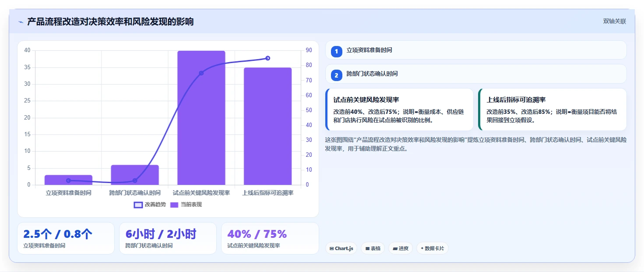Click 跨部门状态确认时间 text in numbered list
This screenshot has height=272, width=644.
click(372, 74)
